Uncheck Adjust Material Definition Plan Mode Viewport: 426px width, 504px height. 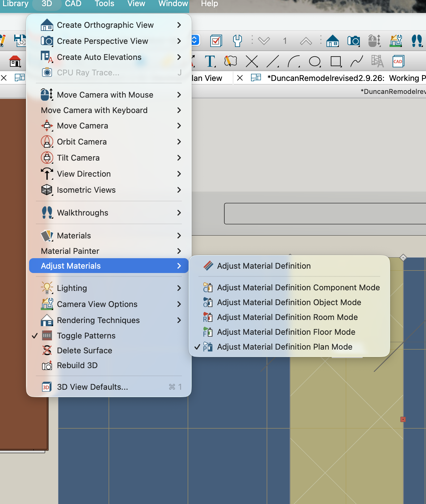click(x=284, y=347)
